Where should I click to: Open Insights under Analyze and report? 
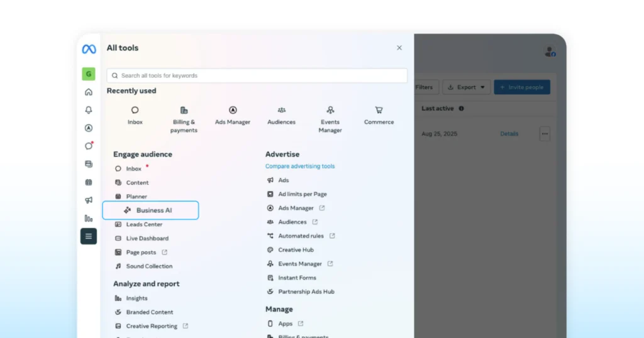[136, 298]
